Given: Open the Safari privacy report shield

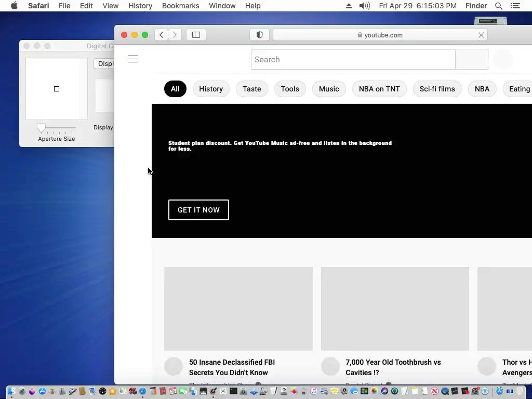Looking at the screenshot, I should [x=260, y=35].
